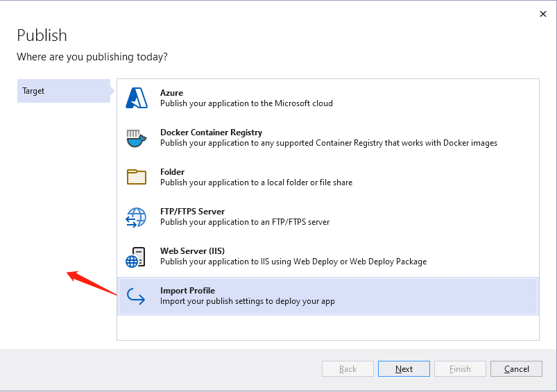
Task: Click the Next button
Action: pos(404,369)
